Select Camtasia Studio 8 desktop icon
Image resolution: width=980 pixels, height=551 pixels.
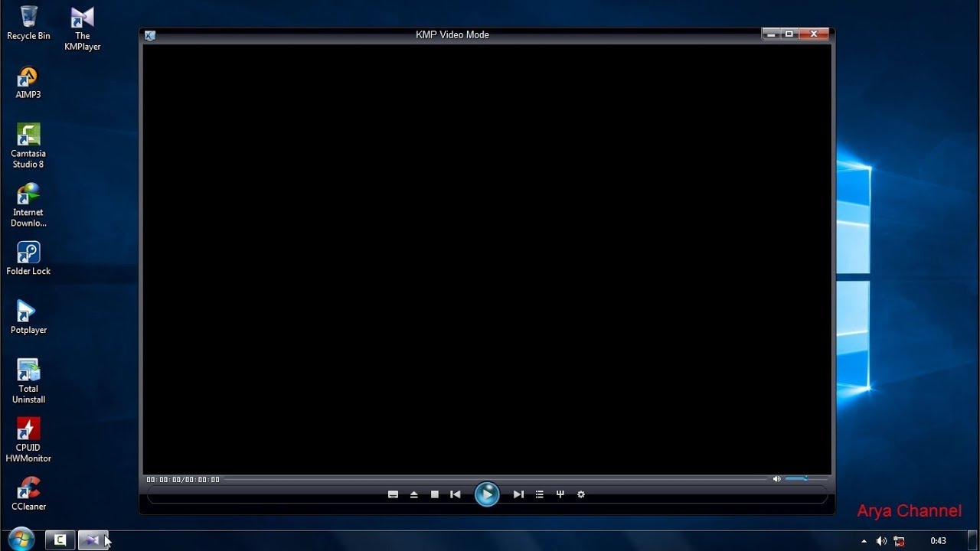(x=28, y=146)
